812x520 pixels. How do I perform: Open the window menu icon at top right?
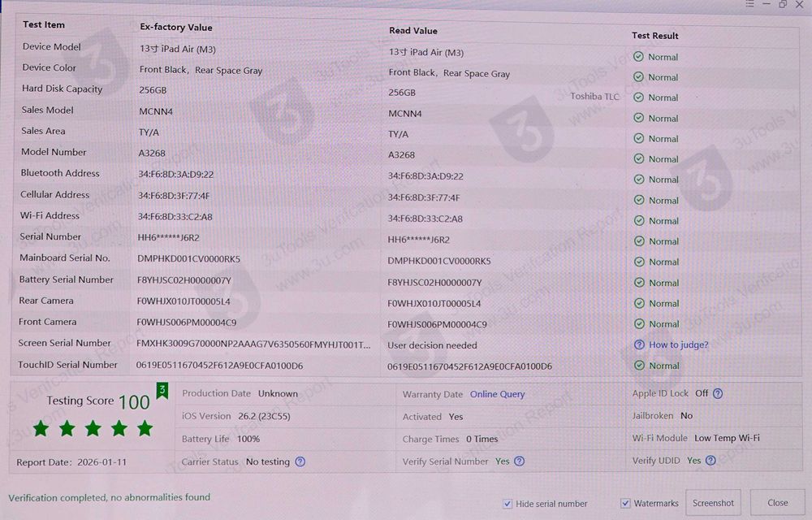point(749,3)
